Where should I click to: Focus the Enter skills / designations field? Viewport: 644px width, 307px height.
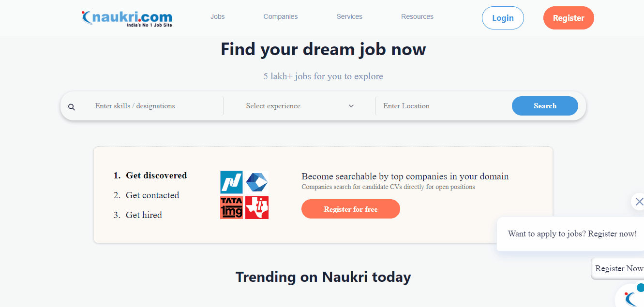155,106
